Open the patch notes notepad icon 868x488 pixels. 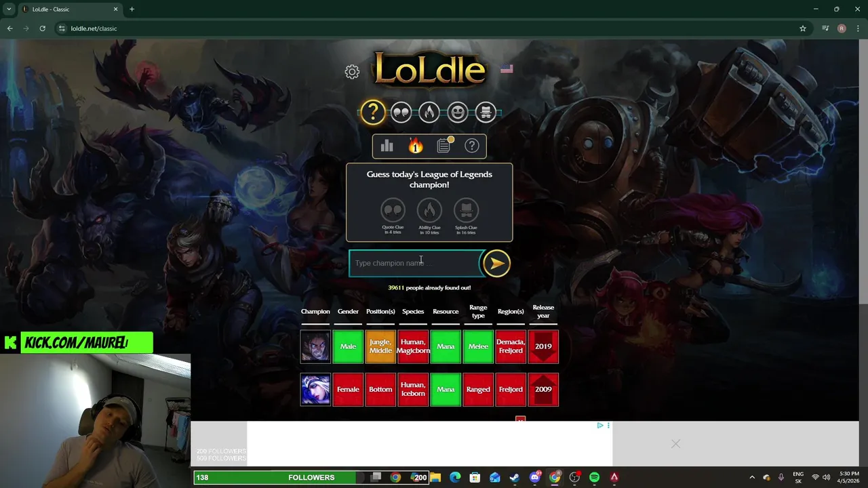pyautogui.click(x=444, y=145)
